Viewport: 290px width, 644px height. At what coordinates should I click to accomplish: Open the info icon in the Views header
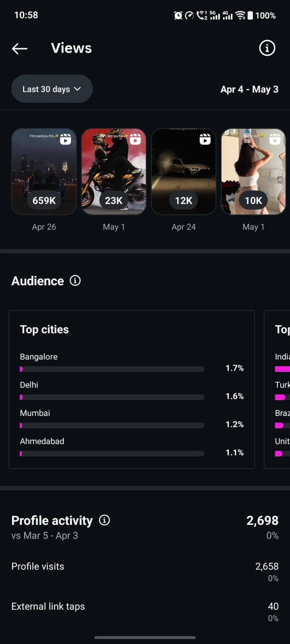pyautogui.click(x=267, y=48)
